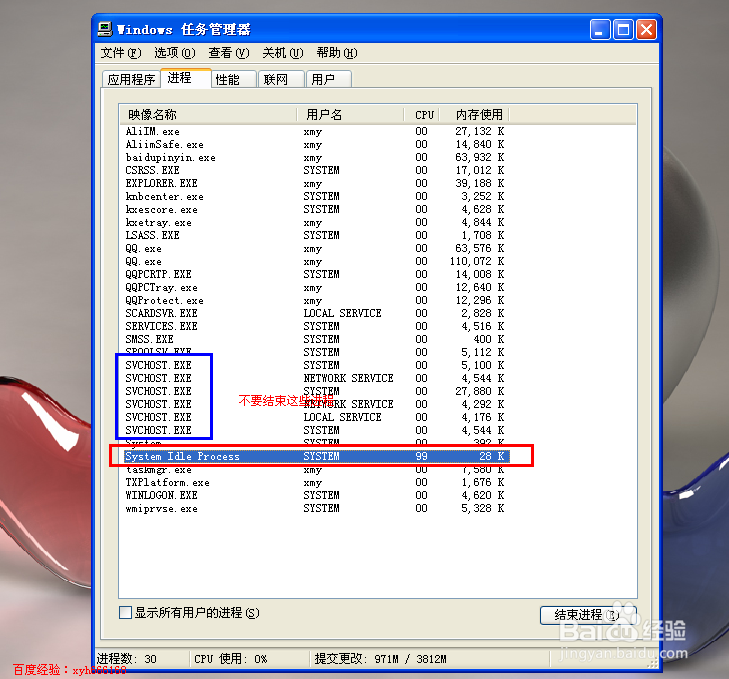Select the QQ.exe process using 63,576 K
The height and width of the screenshot is (679, 729).
tap(315, 249)
